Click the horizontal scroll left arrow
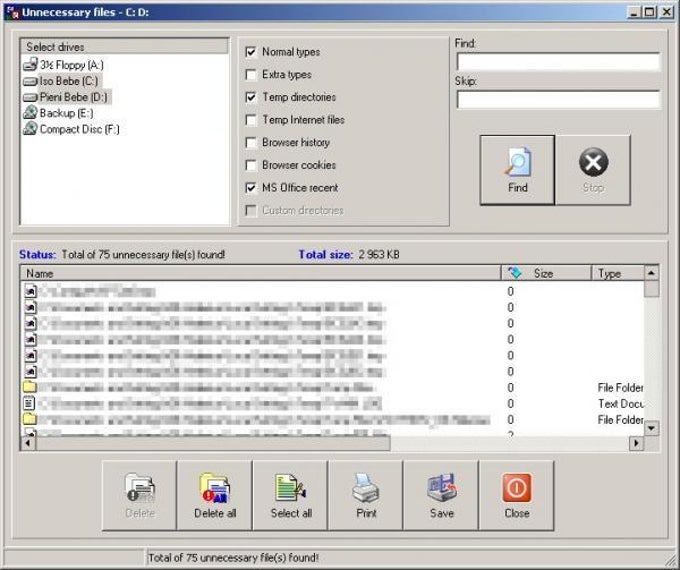Viewport: 680px width, 570px height. 29,443
